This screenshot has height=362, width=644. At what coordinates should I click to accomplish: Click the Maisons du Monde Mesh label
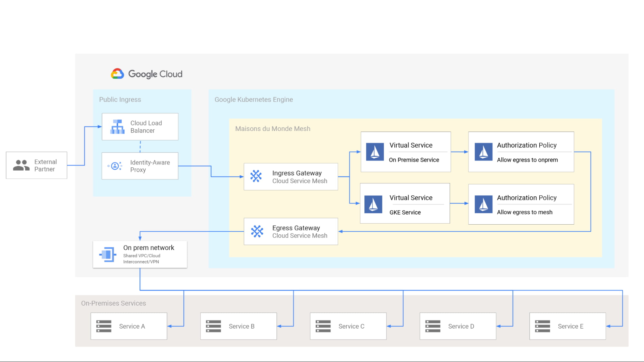click(x=273, y=129)
